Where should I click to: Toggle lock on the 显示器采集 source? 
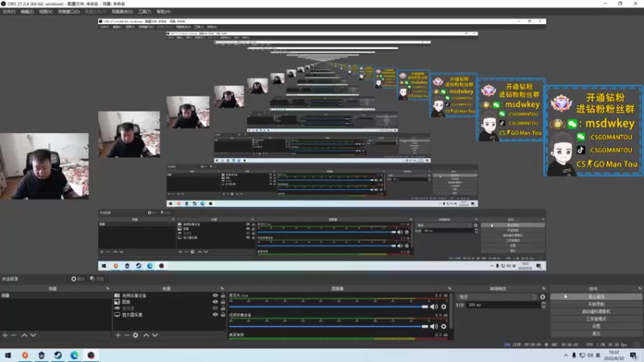pyautogui.click(x=223, y=315)
